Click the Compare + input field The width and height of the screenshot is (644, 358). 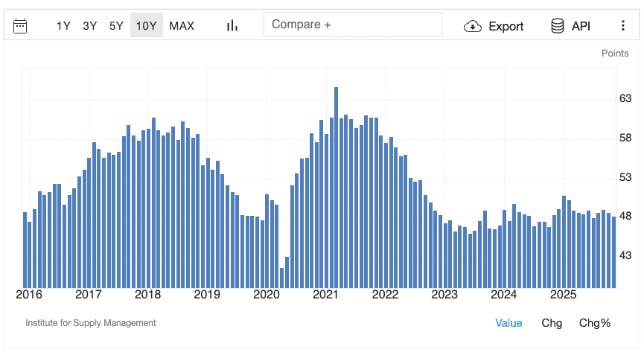(352, 25)
